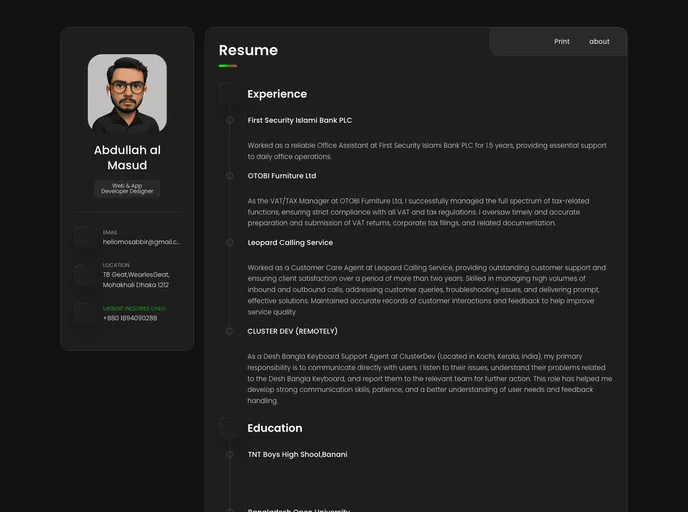Click timeline dot beside OTOBI Furniture Ltd
Screen dimensions: 688x512
click(x=229, y=176)
